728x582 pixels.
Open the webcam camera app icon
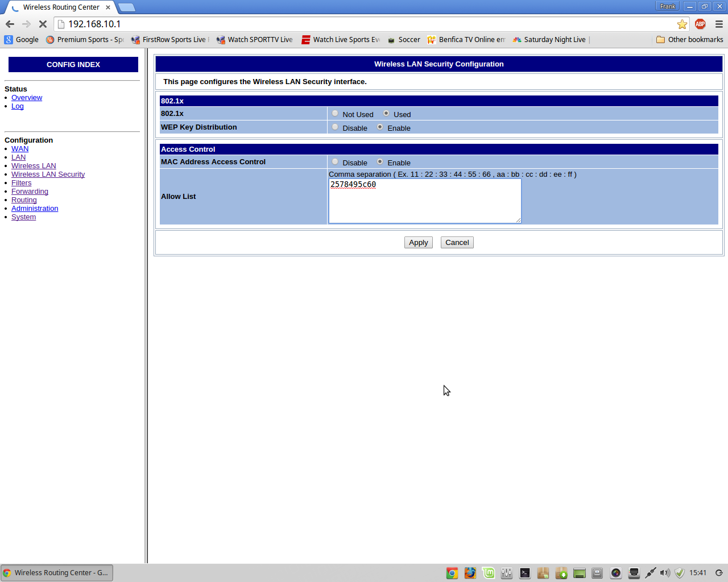[616, 573]
